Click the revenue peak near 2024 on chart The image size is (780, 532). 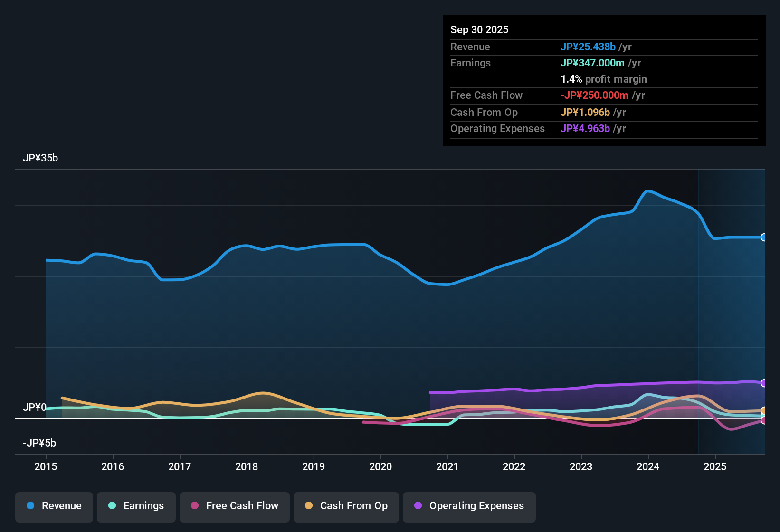[x=648, y=190]
